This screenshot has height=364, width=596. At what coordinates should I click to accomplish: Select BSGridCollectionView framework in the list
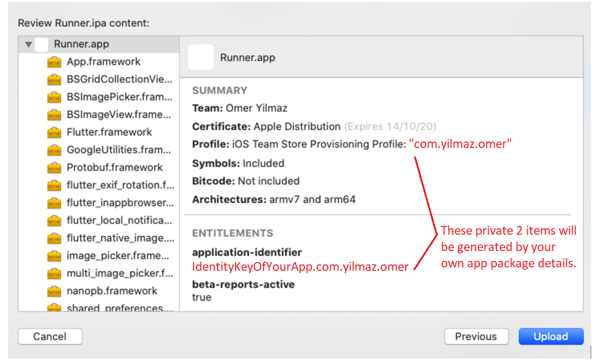coord(120,79)
